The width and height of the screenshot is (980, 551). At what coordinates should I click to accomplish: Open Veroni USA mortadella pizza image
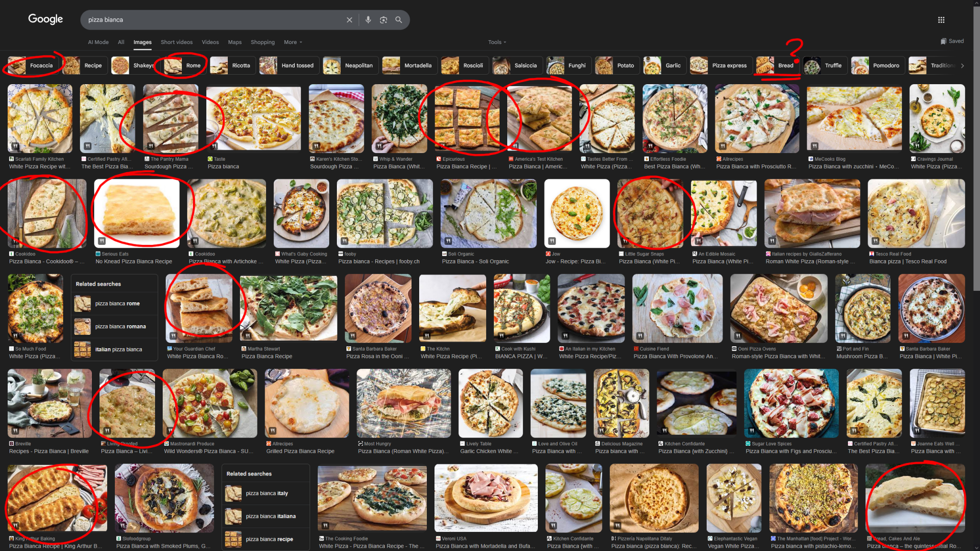click(486, 497)
